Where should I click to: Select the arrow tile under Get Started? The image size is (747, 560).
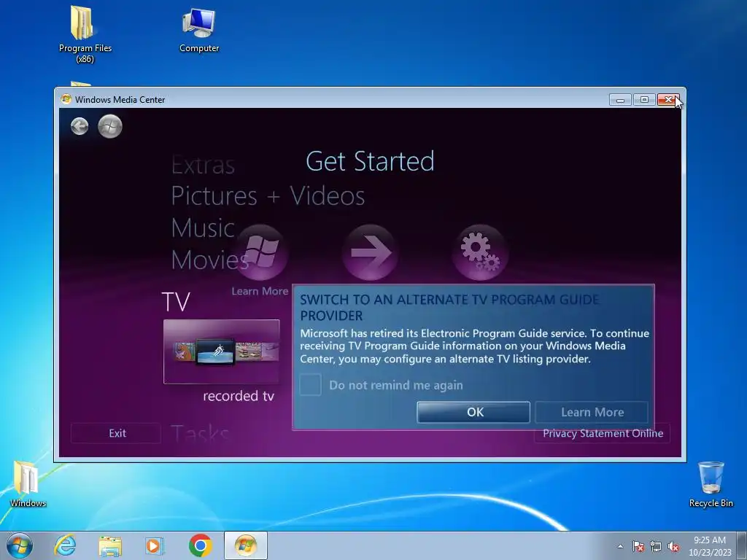370,252
